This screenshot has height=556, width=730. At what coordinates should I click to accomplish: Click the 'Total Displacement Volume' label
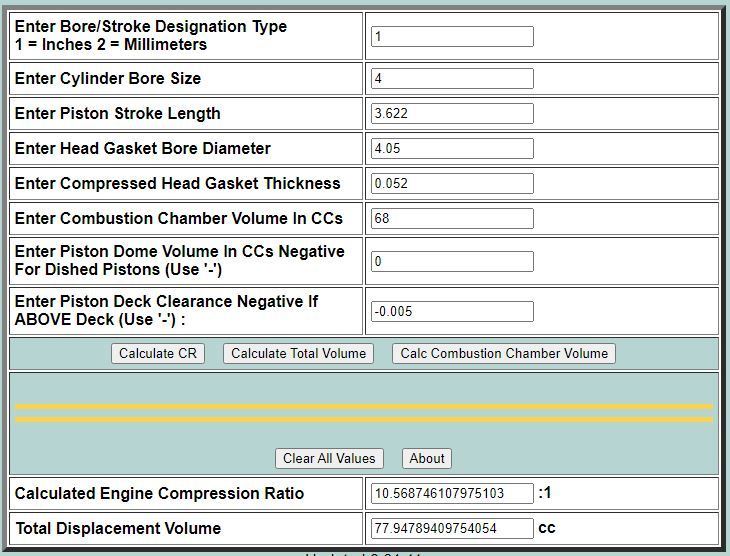coord(118,528)
